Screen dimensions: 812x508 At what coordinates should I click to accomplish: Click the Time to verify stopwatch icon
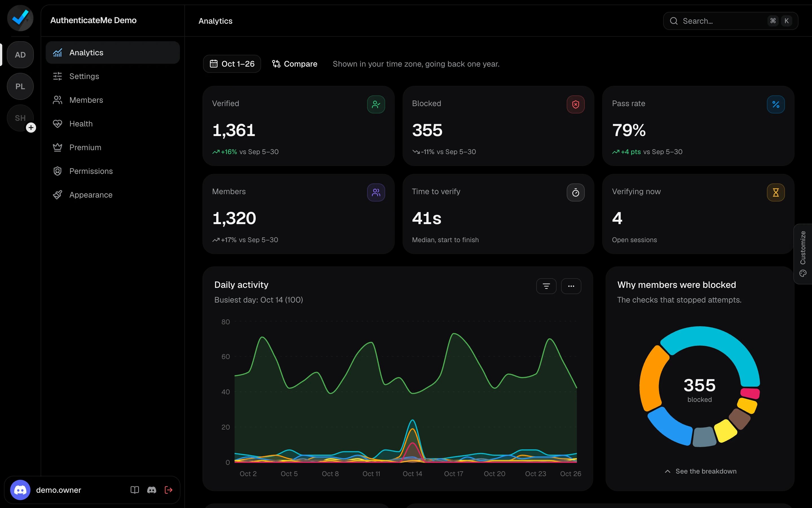pyautogui.click(x=575, y=192)
